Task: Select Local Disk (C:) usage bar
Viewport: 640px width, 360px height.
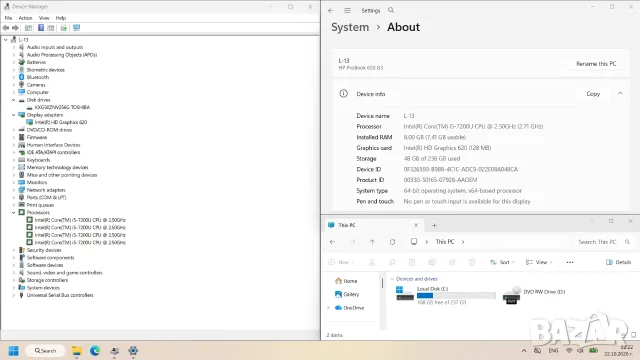Action: pos(456,296)
